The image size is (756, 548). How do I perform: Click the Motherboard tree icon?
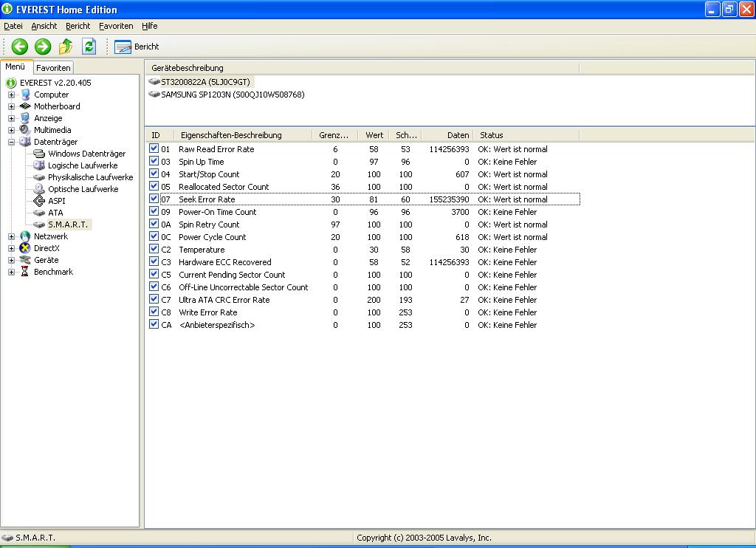coord(25,106)
